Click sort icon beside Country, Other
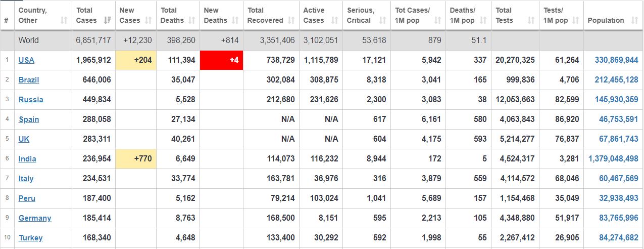 click(x=64, y=21)
